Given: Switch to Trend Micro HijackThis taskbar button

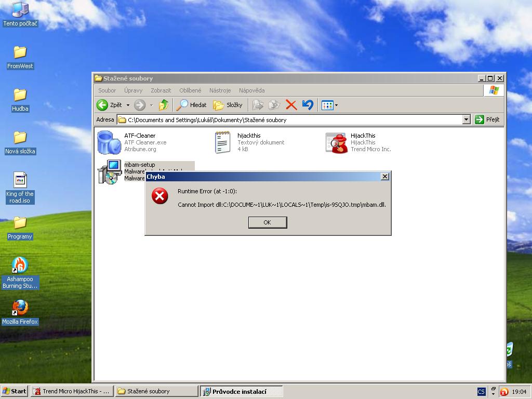Looking at the screenshot, I should pos(72,391).
